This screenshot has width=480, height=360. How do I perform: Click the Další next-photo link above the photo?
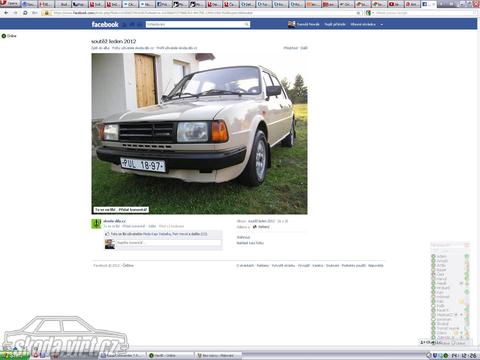point(304,48)
